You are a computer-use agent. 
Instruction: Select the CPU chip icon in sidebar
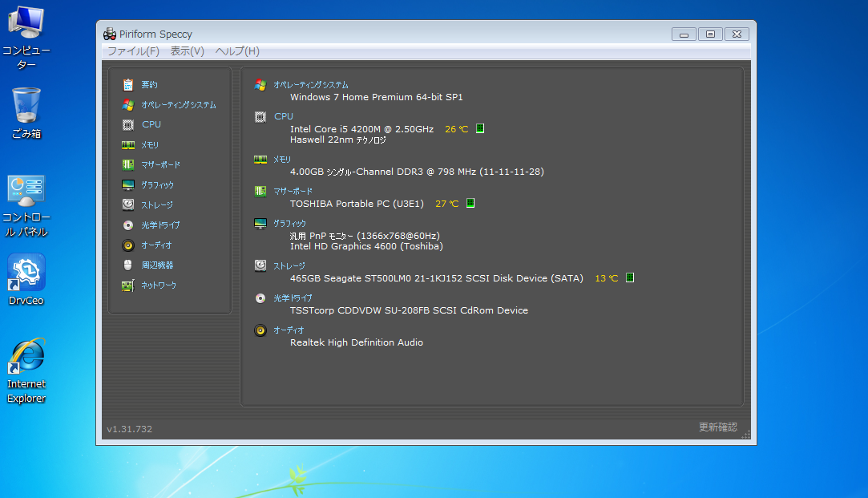128,124
